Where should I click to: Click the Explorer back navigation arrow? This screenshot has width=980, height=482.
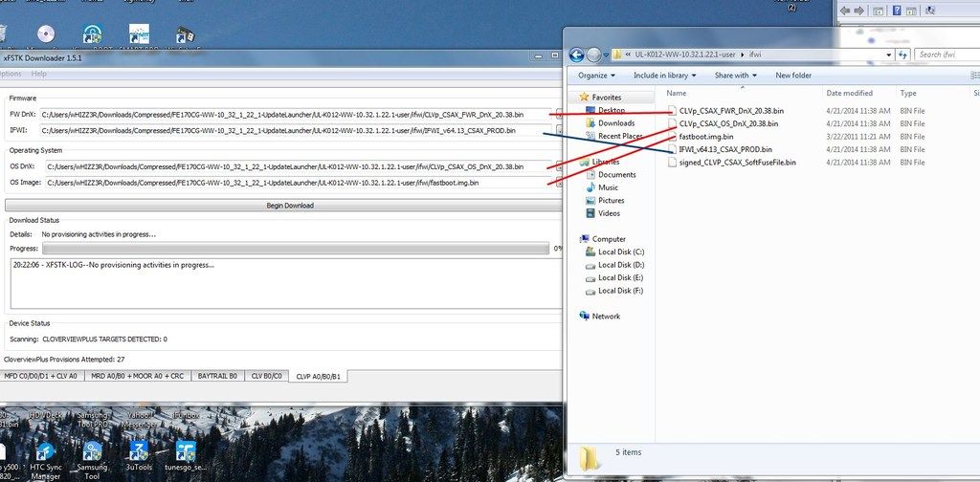[x=578, y=55]
